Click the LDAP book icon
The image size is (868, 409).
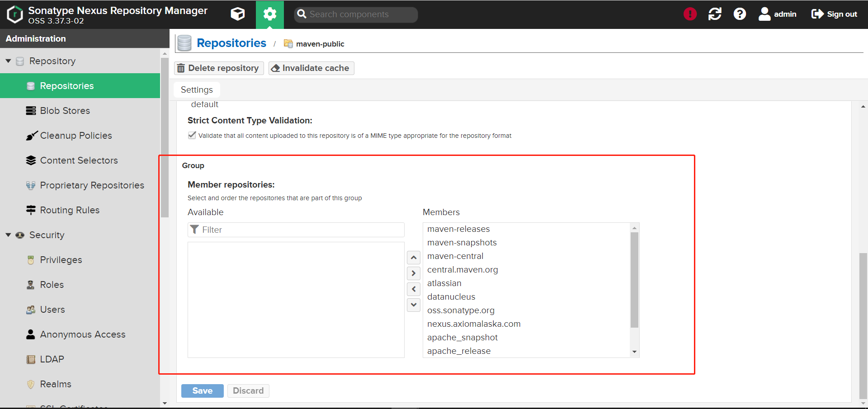[31, 359]
